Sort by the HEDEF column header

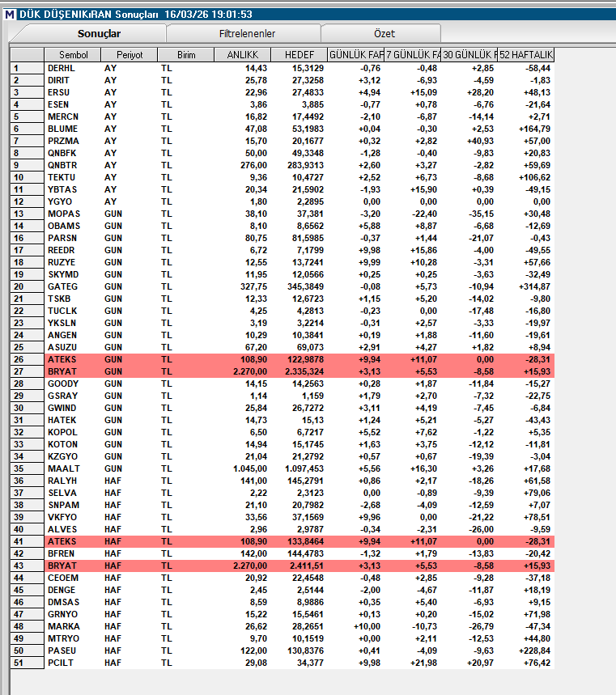(x=299, y=55)
